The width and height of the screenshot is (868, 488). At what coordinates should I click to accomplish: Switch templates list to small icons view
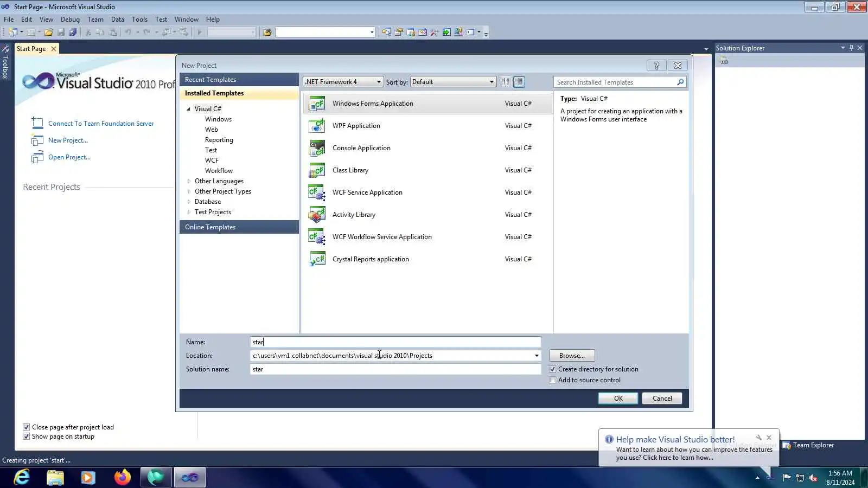(506, 82)
